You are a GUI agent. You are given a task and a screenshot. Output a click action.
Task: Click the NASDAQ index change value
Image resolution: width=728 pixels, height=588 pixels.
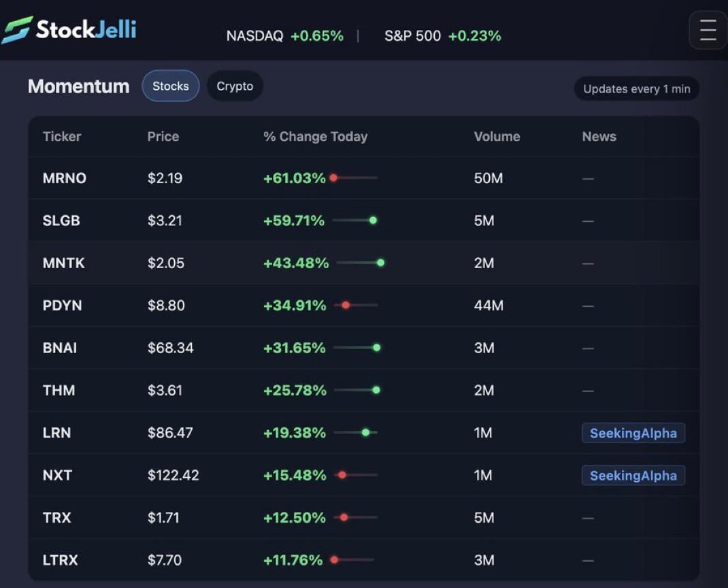point(316,36)
